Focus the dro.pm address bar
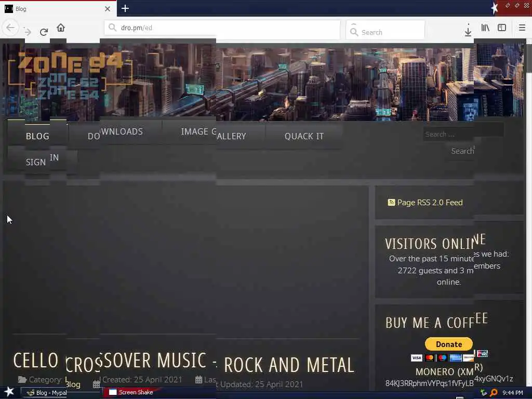532x399 pixels. coord(222,28)
